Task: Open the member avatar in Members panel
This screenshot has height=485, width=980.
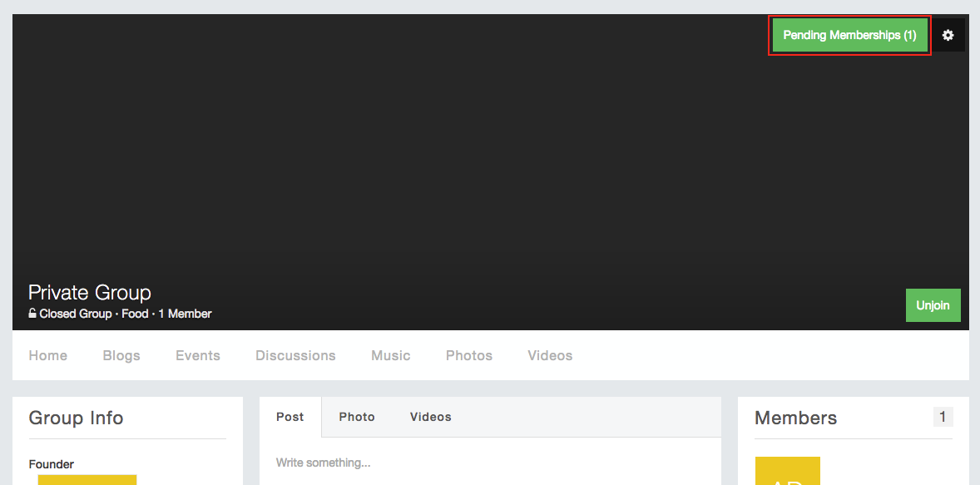Action: [x=787, y=472]
